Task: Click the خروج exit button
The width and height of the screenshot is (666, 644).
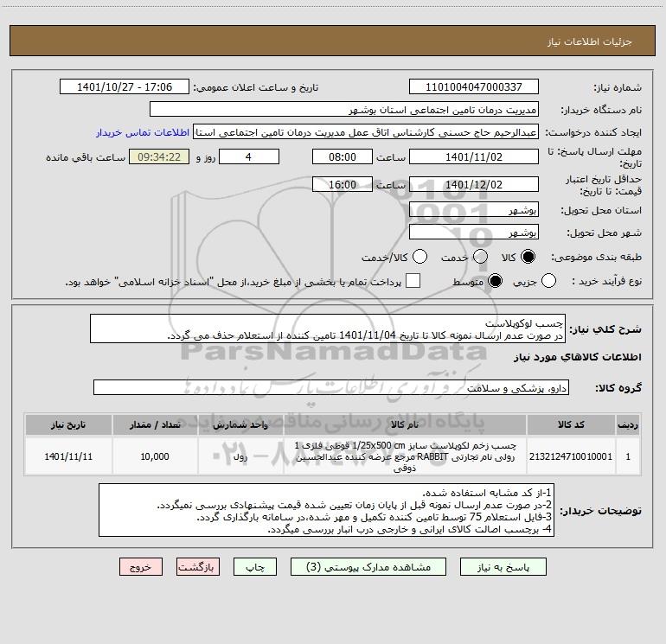Action: click(x=141, y=567)
